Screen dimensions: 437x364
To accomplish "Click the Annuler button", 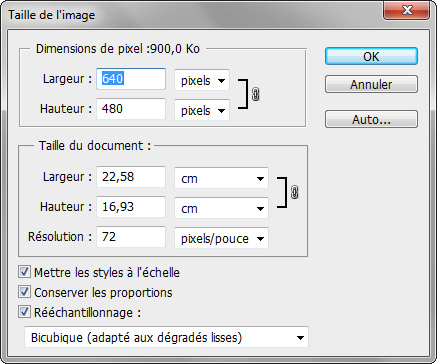I will click(x=371, y=84).
